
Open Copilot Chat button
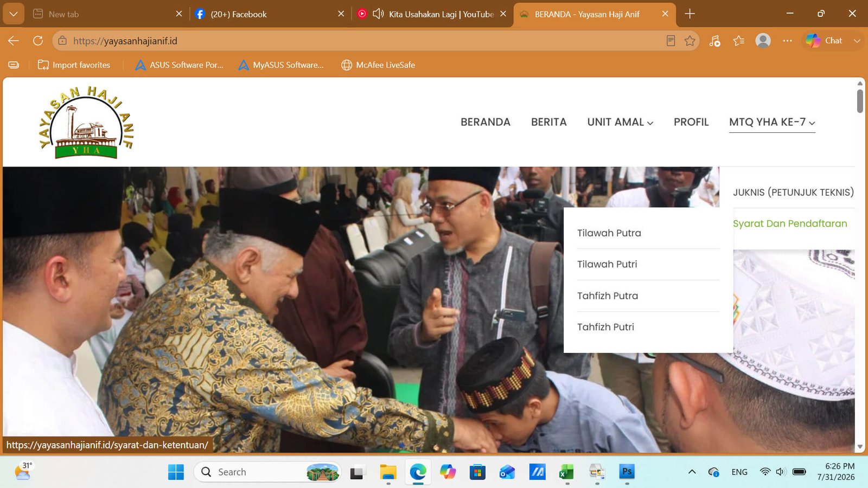(825, 41)
